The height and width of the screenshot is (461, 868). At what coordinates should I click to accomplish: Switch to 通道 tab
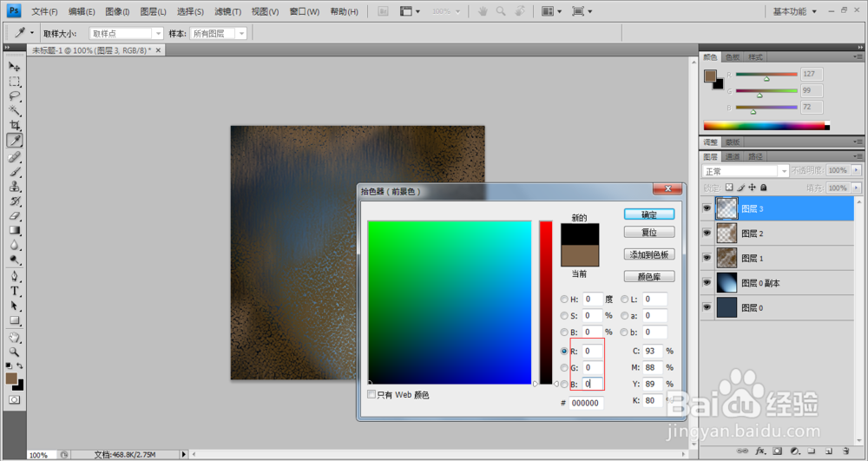[733, 156]
